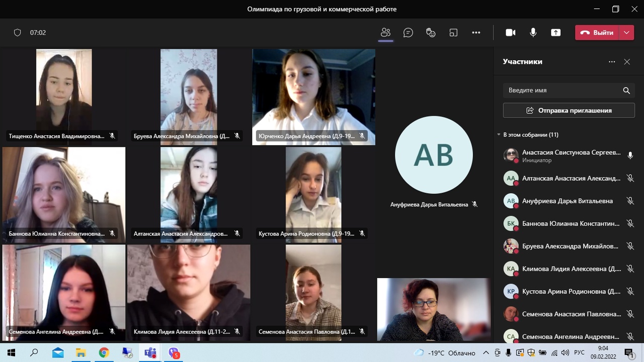Click the reactions icon in meeting toolbar
This screenshot has height=362, width=644.
click(x=431, y=33)
